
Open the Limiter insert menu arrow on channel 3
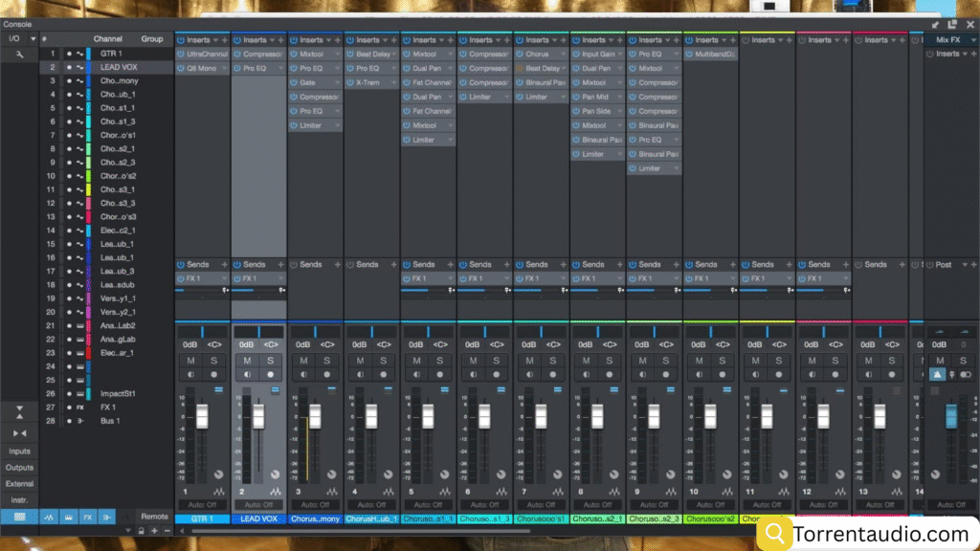(339, 125)
